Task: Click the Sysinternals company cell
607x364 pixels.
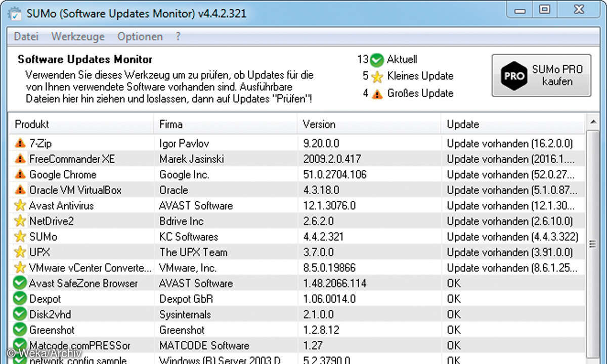Action: click(185, 314)
